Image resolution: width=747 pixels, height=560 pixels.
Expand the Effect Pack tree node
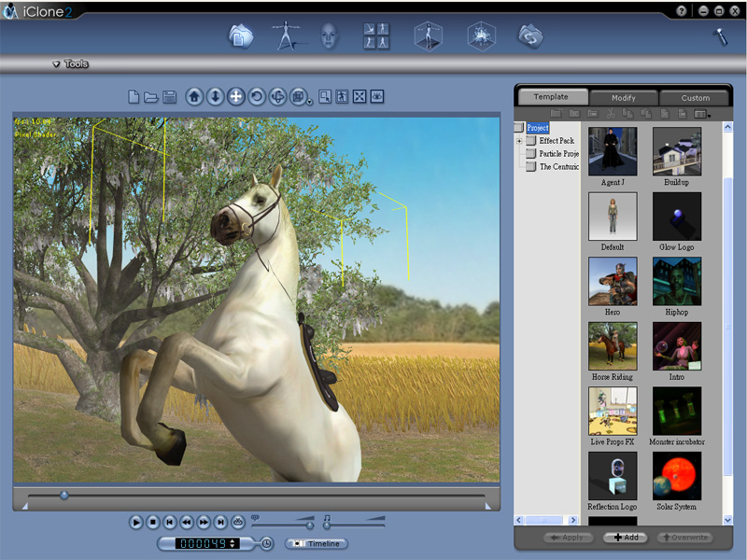tap(519, 141)
